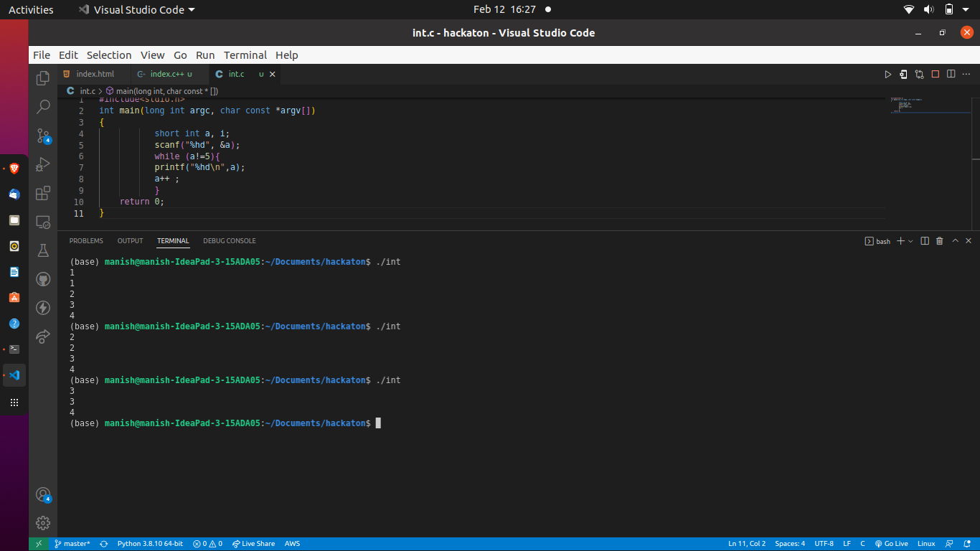Maximize the terminal panel size chevron
The height and width of the screenshot is (551, 980).
[955, 241]
